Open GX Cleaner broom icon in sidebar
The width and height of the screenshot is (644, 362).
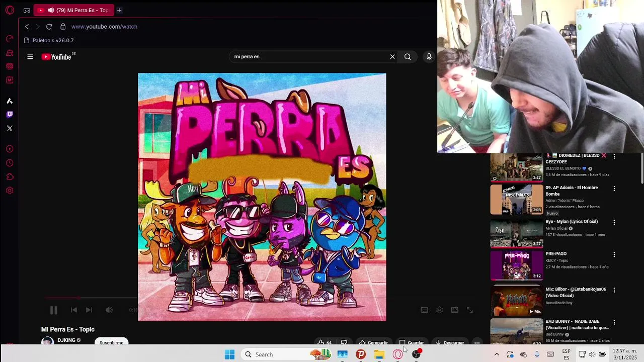click(x=10, y=53)
